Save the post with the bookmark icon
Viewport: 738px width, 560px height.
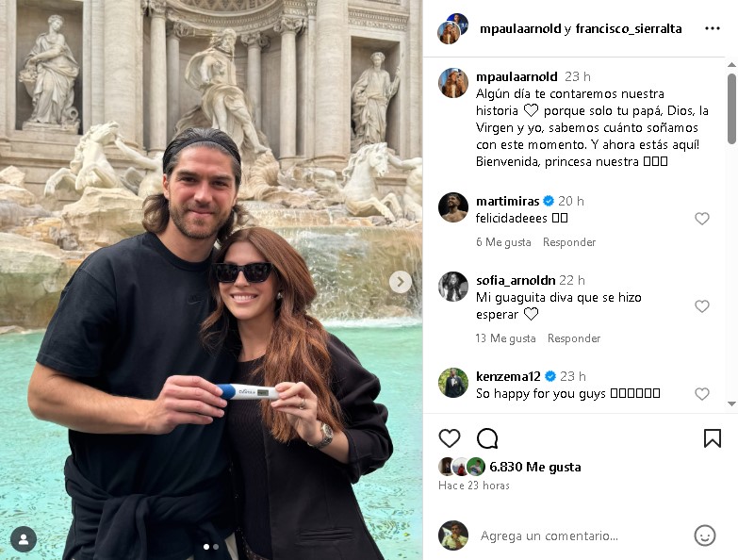pyautogui.click(x=713, y=438)
